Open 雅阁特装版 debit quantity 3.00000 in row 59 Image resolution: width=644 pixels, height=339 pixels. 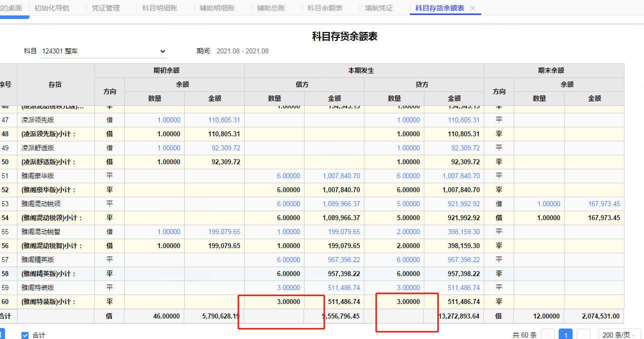pos(289,288)
